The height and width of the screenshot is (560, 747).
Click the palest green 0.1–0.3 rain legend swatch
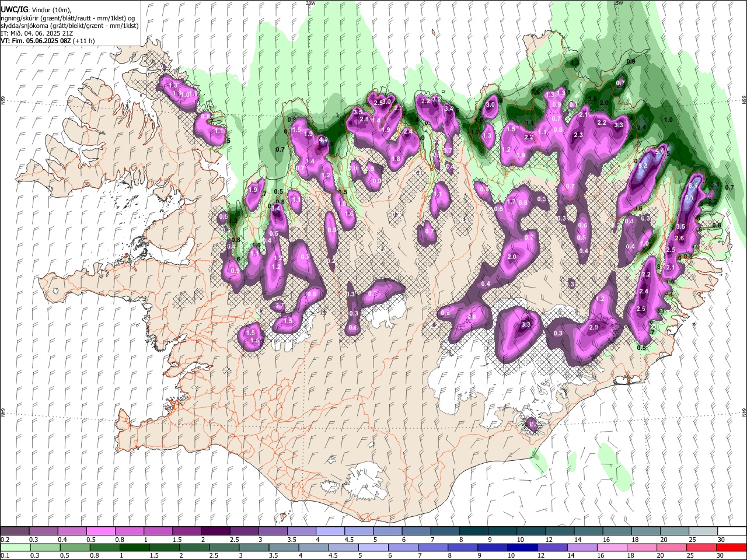pyautogui.click(x=15, y=547)
